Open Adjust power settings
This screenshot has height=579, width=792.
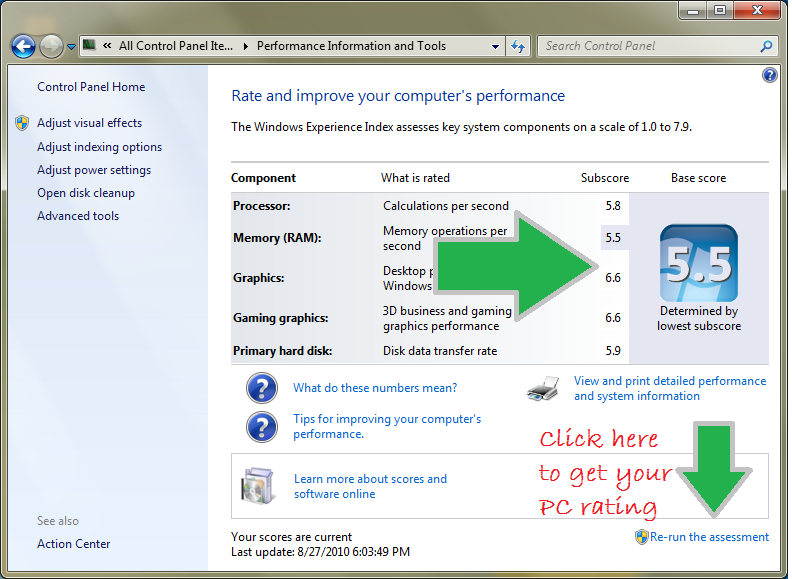(94, 170)
